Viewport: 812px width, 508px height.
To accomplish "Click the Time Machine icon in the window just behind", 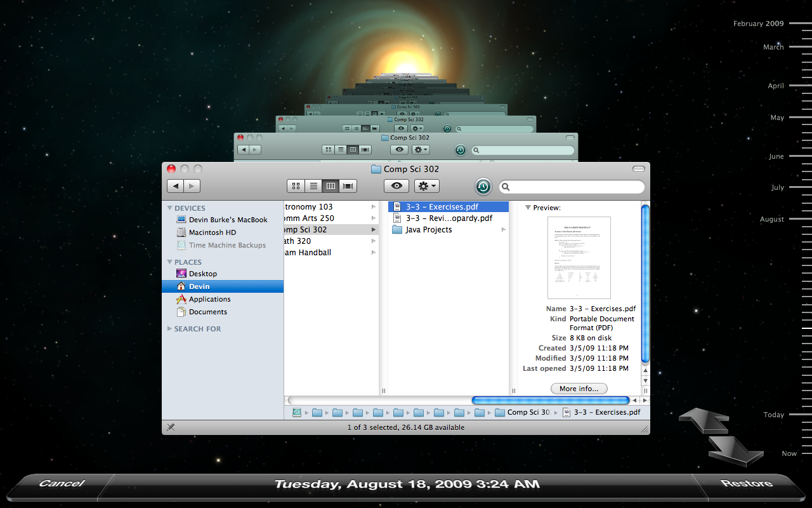I will pyautogui.click(x=461, y=150).
